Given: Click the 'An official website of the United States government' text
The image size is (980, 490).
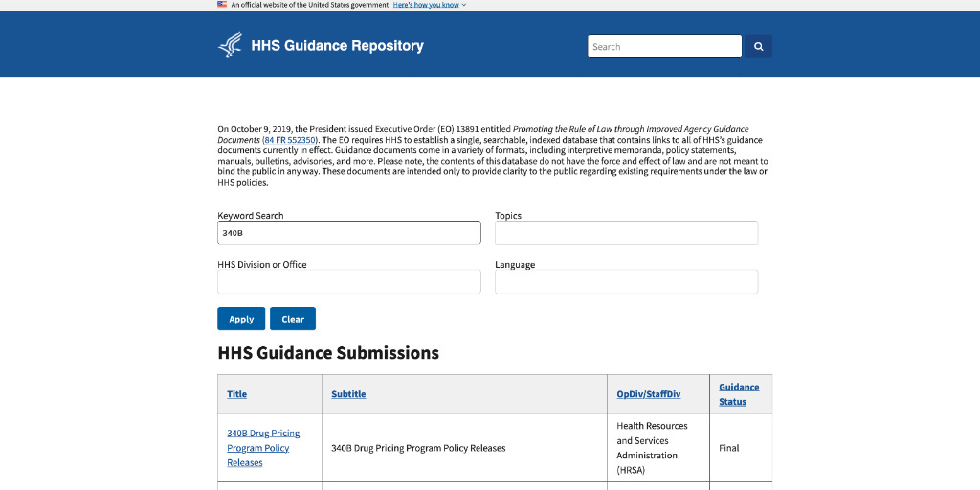Looking at the screenshot, I should (310, 5).
